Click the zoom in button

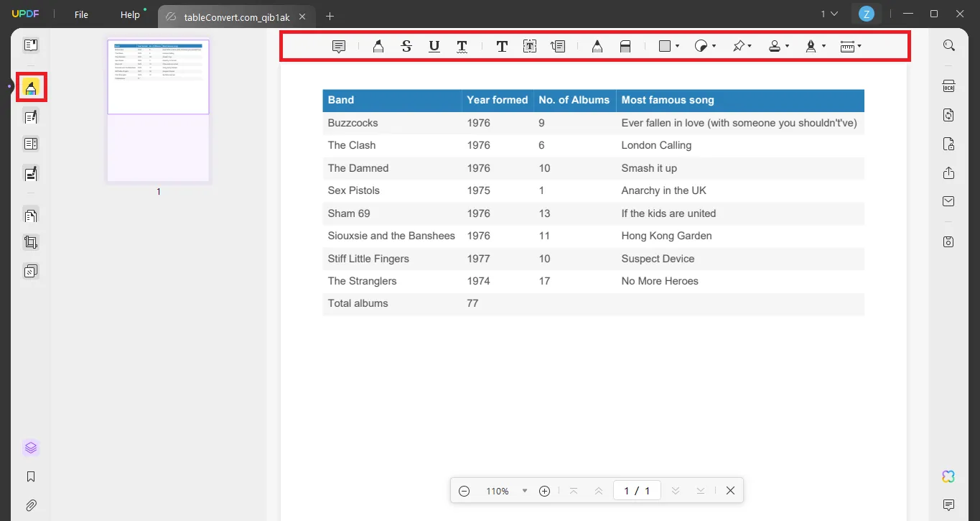point(544,490)
